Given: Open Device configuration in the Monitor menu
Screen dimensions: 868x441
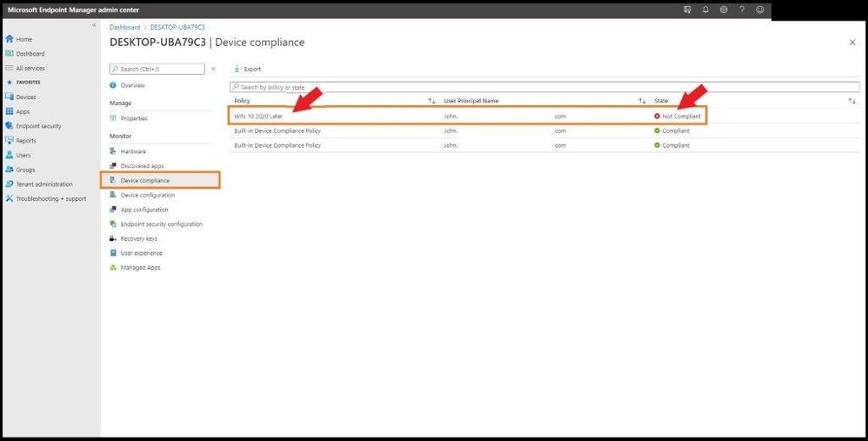Looking at the screenshot, I should (x=147, y=195).
